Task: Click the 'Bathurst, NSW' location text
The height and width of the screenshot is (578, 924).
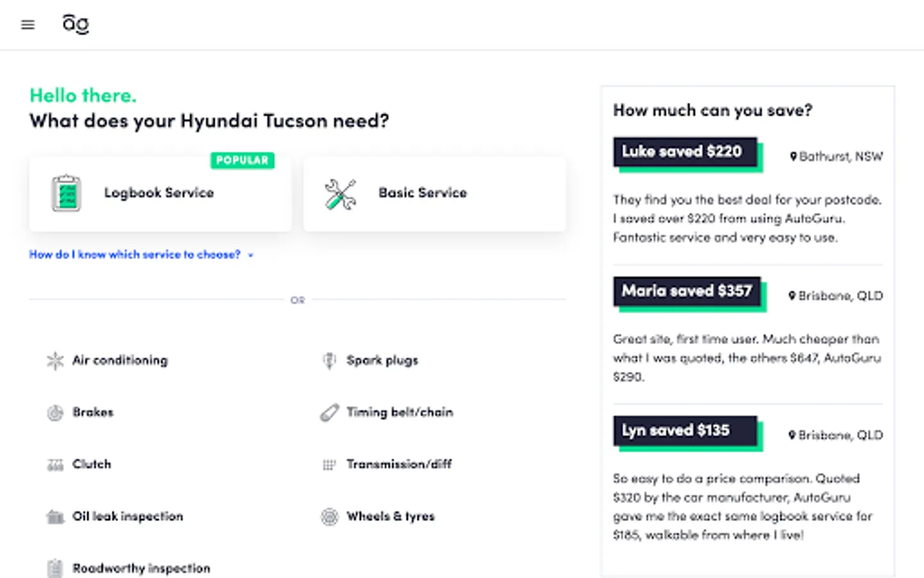Action: coord(841,157)
